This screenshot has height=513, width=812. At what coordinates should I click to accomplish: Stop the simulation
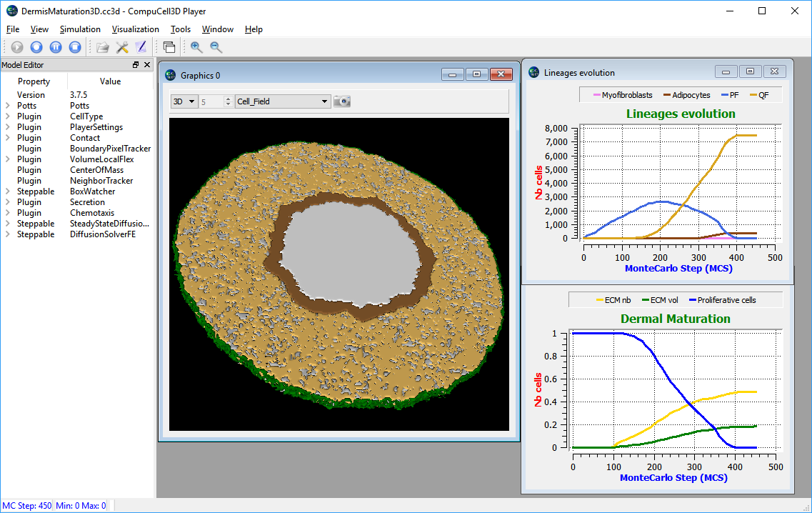75,47
